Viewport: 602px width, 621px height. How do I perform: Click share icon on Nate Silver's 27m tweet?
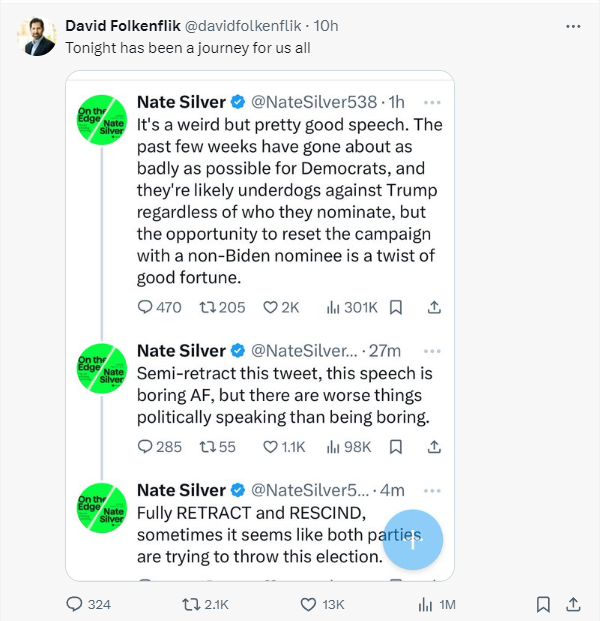(433, 446)
